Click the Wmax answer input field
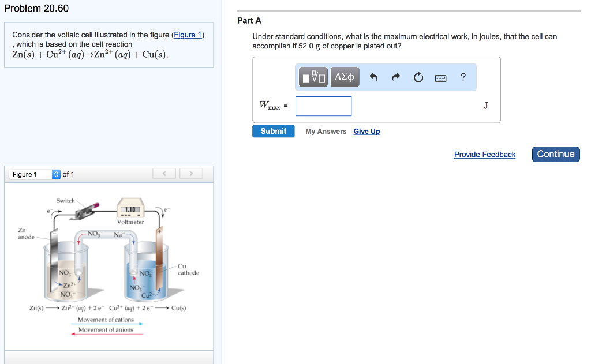The height and width of the screenshot is (364, 591). click(323, 106)
